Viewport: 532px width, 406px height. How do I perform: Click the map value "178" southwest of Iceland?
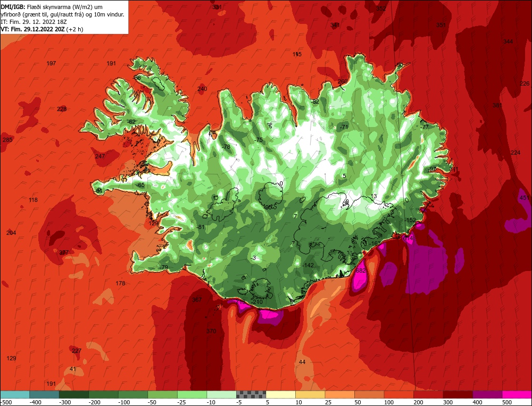pos(120,283)
